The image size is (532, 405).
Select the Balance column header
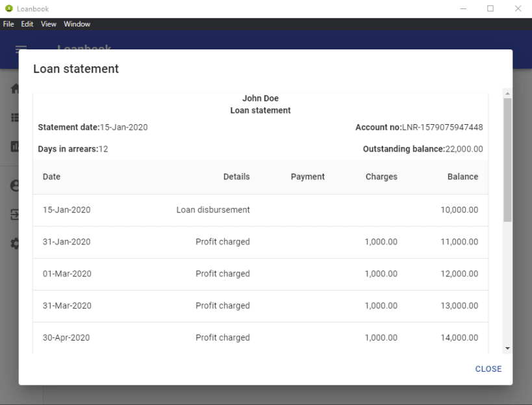[462, 176]
